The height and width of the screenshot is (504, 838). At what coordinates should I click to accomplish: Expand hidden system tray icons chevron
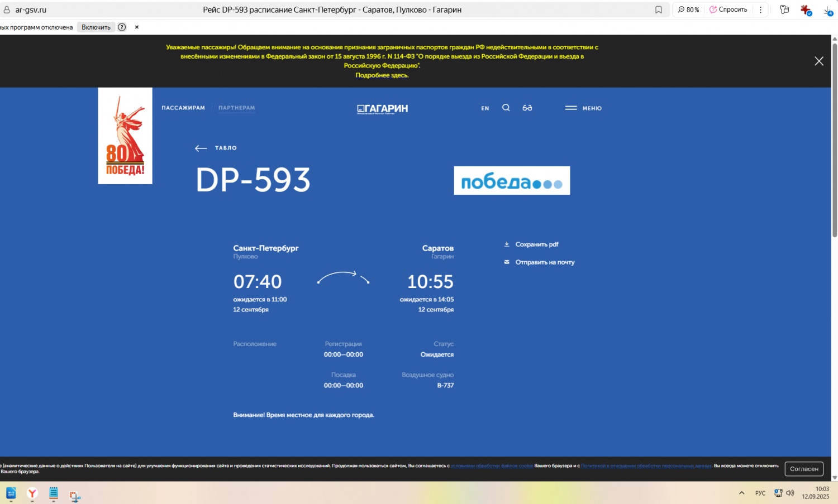coord(741,493)
